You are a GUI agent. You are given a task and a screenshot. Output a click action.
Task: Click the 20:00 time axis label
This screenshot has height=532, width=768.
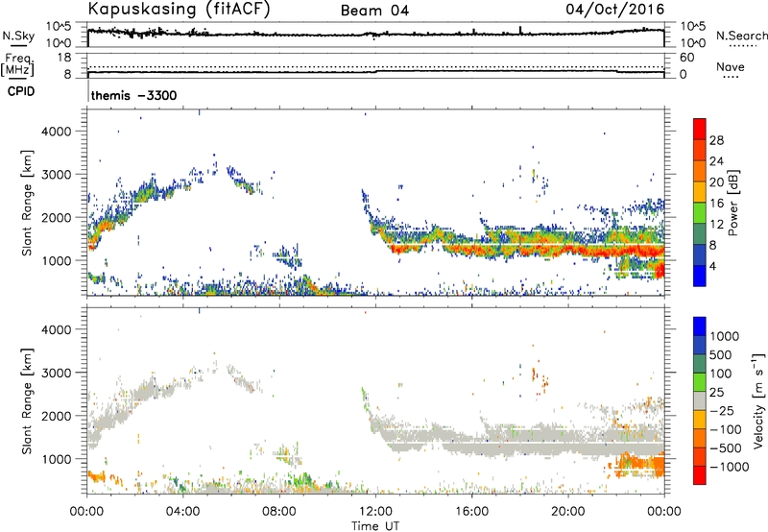568,512
